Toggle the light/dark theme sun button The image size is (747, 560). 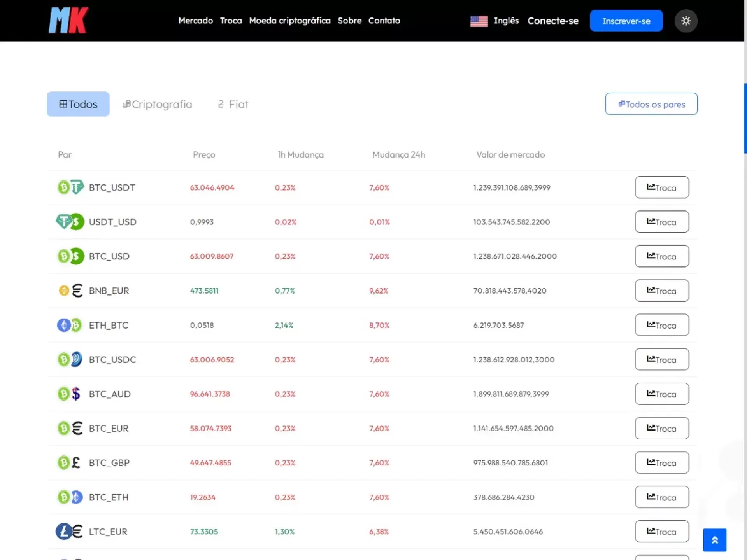coord(686,21)
